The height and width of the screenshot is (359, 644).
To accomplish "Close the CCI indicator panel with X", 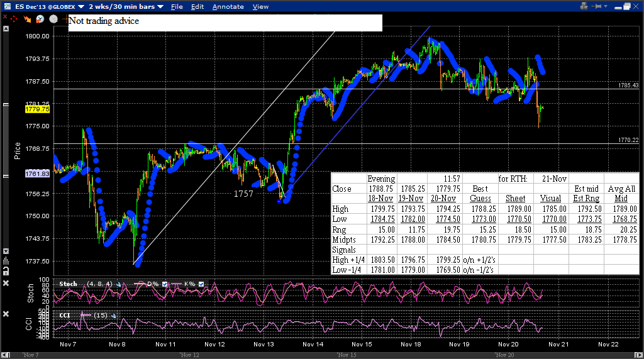I will click(6, 314).
